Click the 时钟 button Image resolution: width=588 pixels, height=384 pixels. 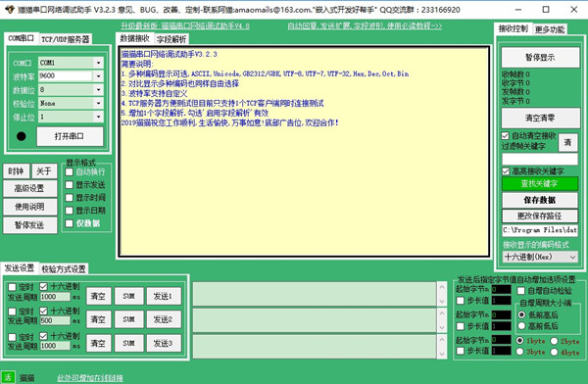click(16, 171)
